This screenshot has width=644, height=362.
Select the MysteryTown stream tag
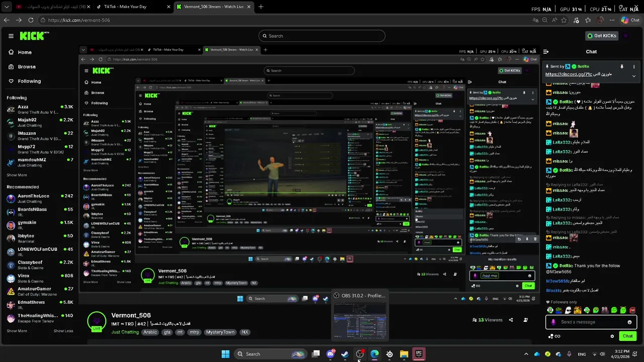pos(220,332)
